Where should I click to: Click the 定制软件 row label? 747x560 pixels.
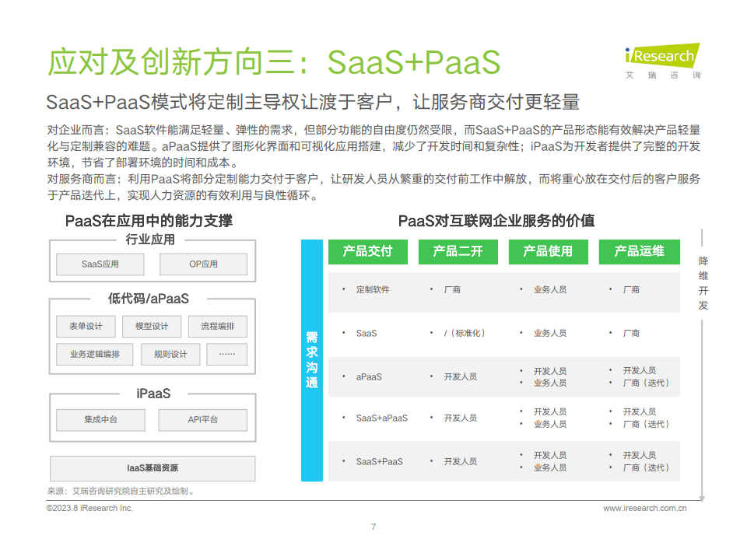[x=373, y=289]
